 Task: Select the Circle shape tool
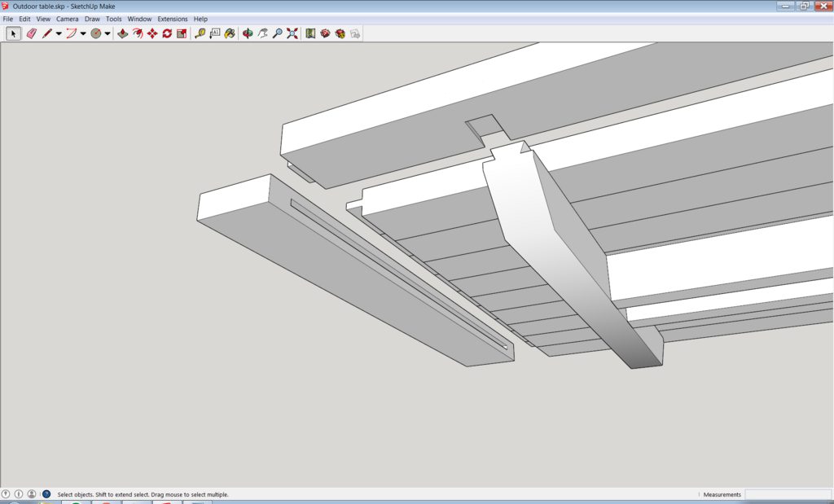coord(96,33)
